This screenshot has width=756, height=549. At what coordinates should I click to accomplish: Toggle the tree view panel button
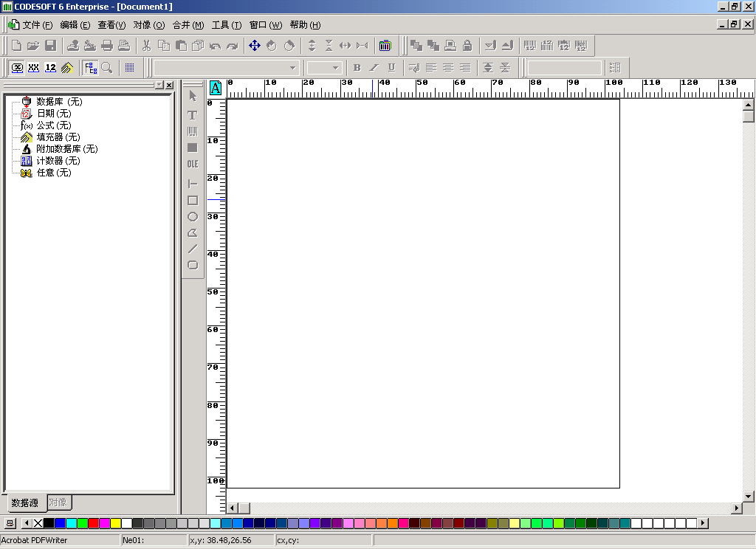coord(90,68)
